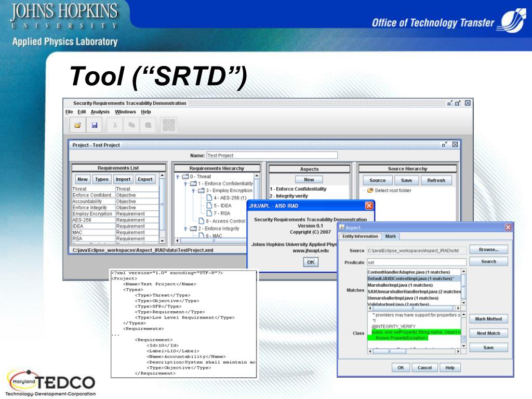Select ContentHandlerAdaptor.java match entry
The height and width of the screenshot is (399, 532).
(x=414, y=272)
